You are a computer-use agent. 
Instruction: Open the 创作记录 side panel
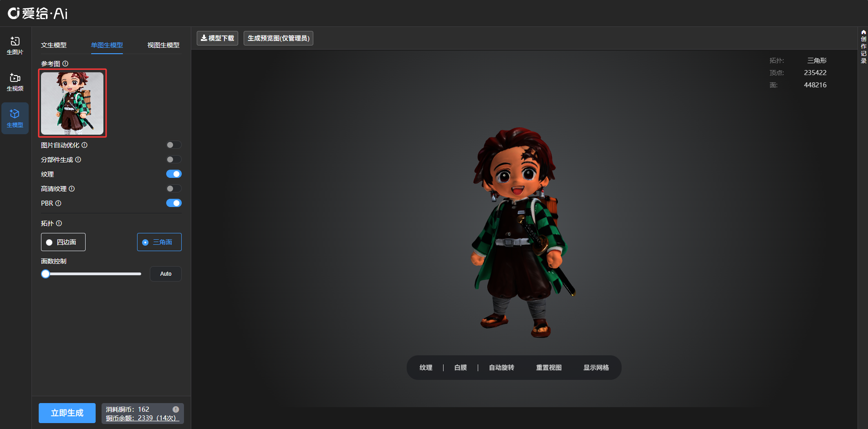click(x=863, y=47)
